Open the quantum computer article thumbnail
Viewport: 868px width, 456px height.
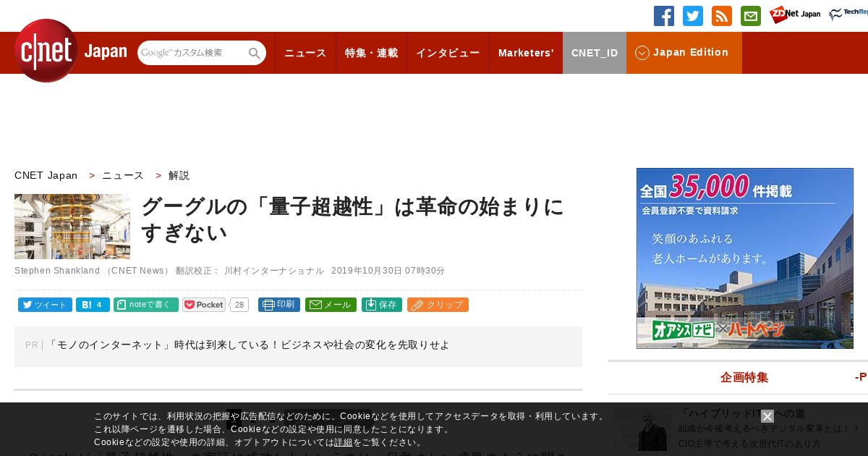click(x=72, y=227)
